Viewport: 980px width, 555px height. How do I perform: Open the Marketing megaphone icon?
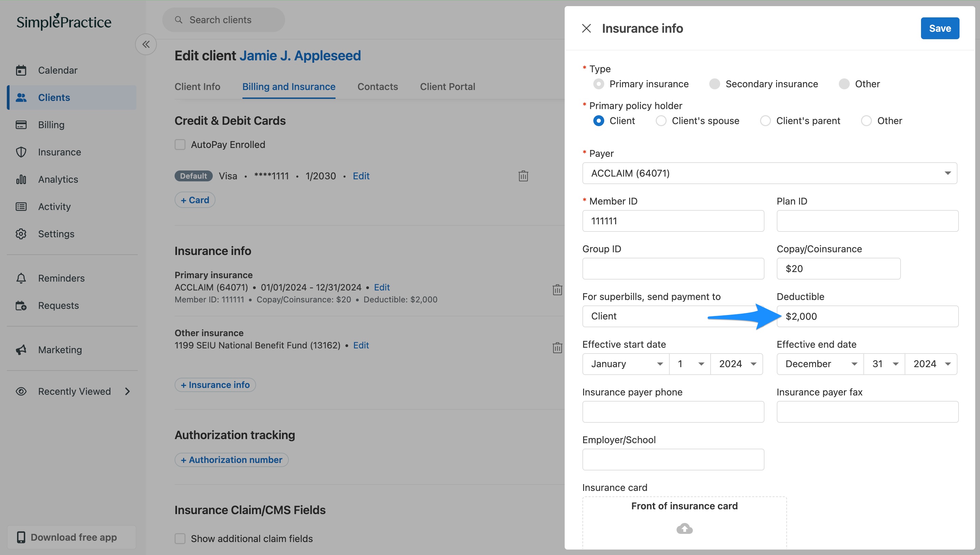click(21, 349)
